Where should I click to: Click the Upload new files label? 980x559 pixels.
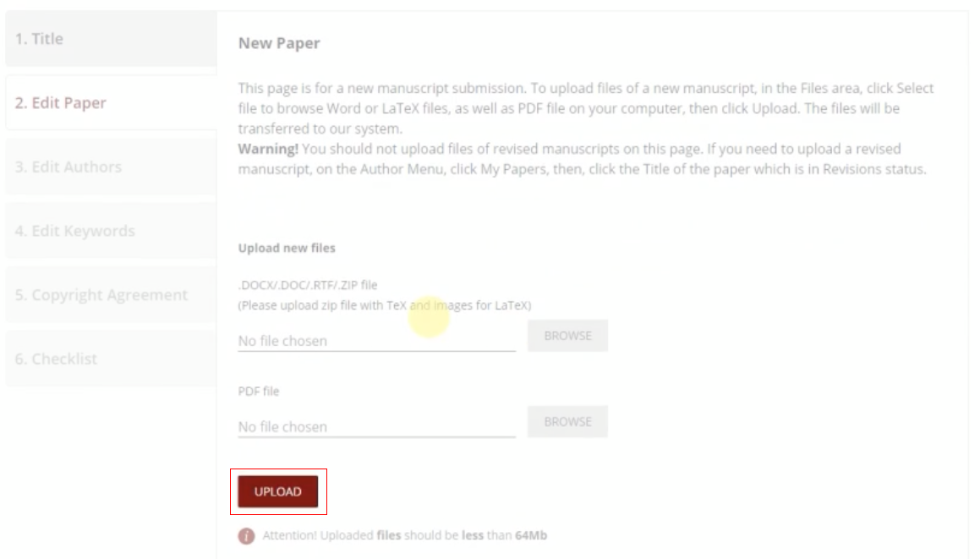click(287, 249)
